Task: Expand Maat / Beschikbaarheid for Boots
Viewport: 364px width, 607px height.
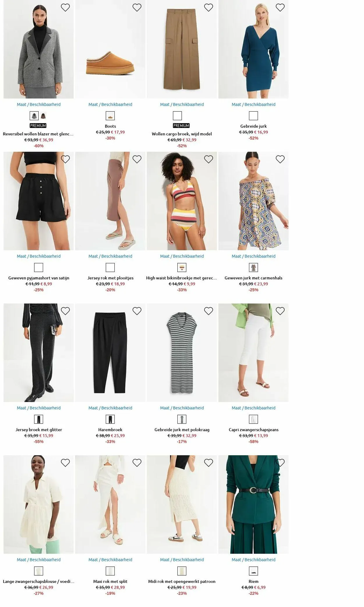Action: click(x=110, y=104)
